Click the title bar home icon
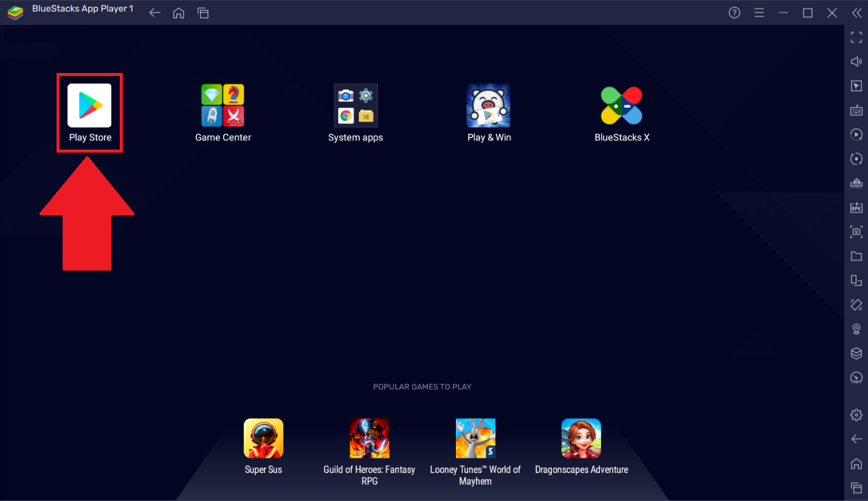Image resolution: width=868 pixels, height=501 pixels. point(179,13)
